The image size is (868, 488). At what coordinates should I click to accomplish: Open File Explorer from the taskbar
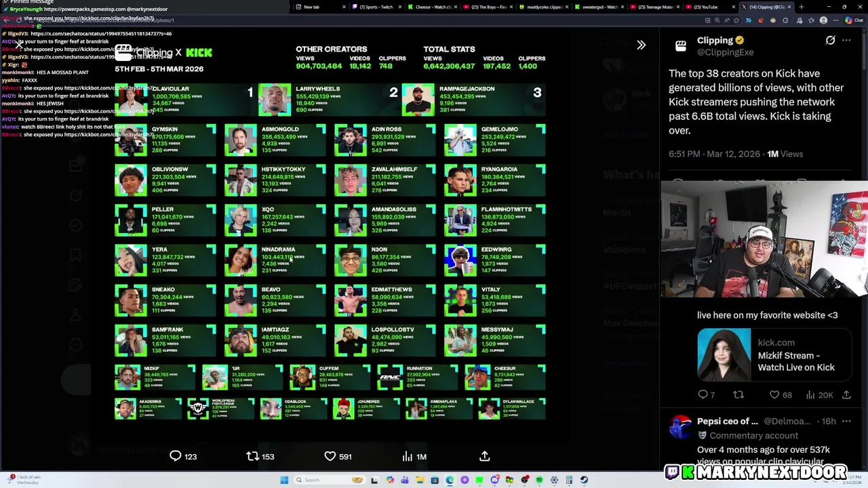coord(420,480)
